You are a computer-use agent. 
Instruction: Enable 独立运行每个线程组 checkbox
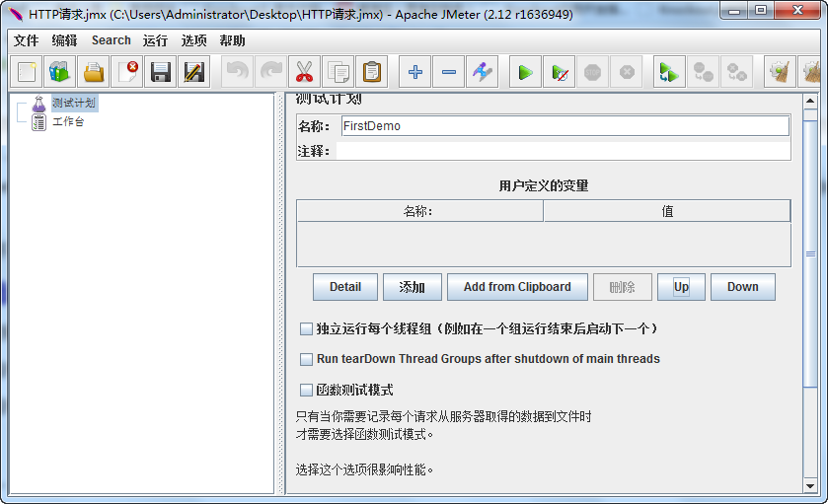306,329
